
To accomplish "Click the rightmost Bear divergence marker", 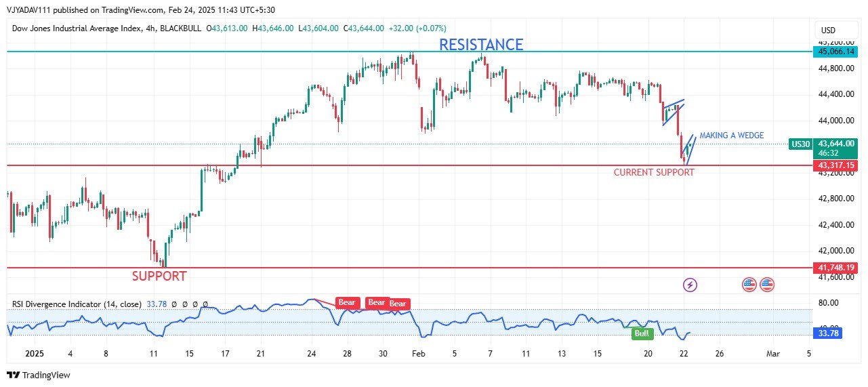I will click(x=398, y=304).
